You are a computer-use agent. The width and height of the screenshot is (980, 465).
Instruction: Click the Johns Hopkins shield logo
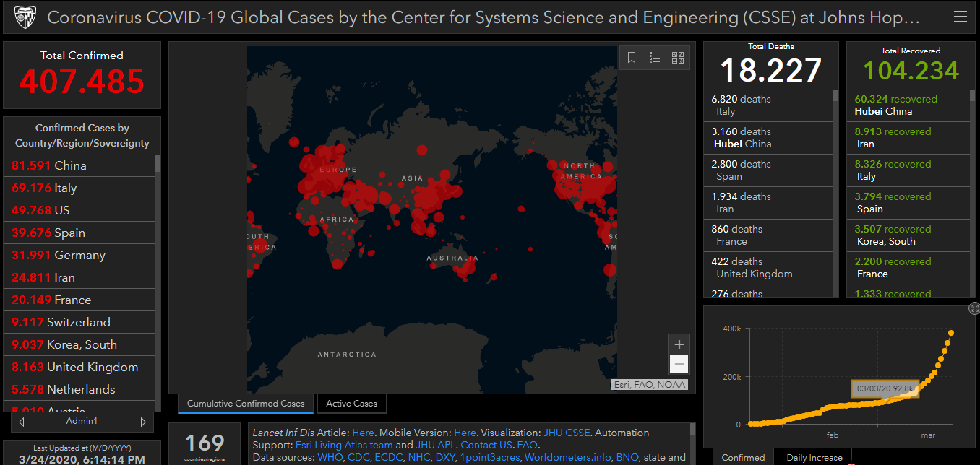click(25, 17)
